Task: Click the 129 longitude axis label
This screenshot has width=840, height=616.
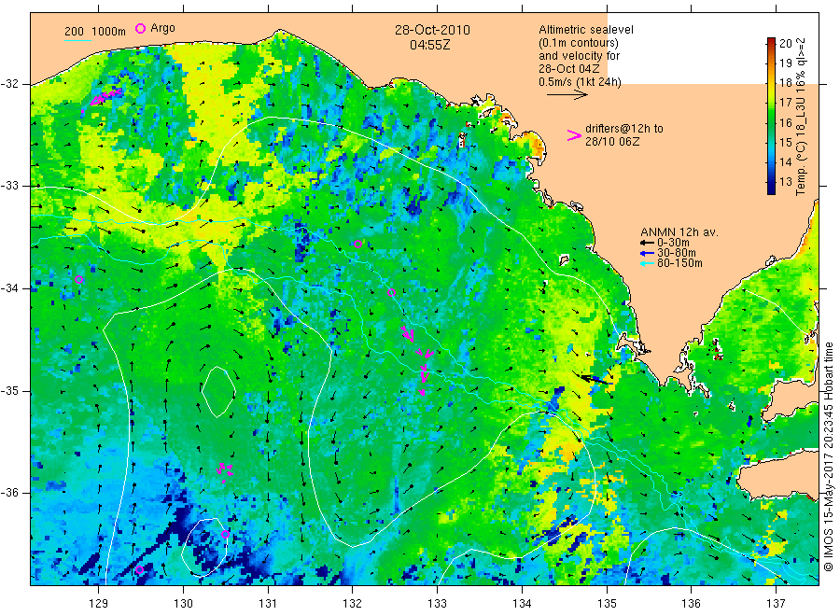Action: point(99,604)
